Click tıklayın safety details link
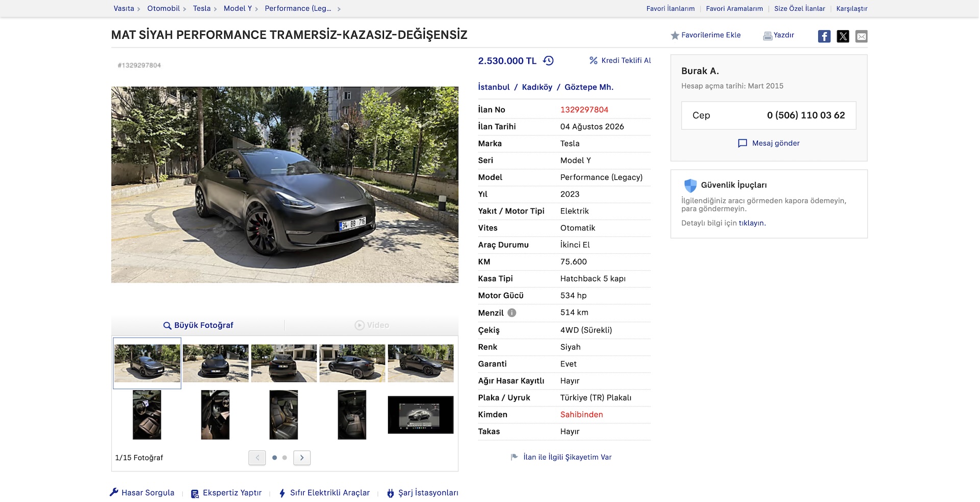The height and width of the screenshot is (502, 980). click(751, 223)
